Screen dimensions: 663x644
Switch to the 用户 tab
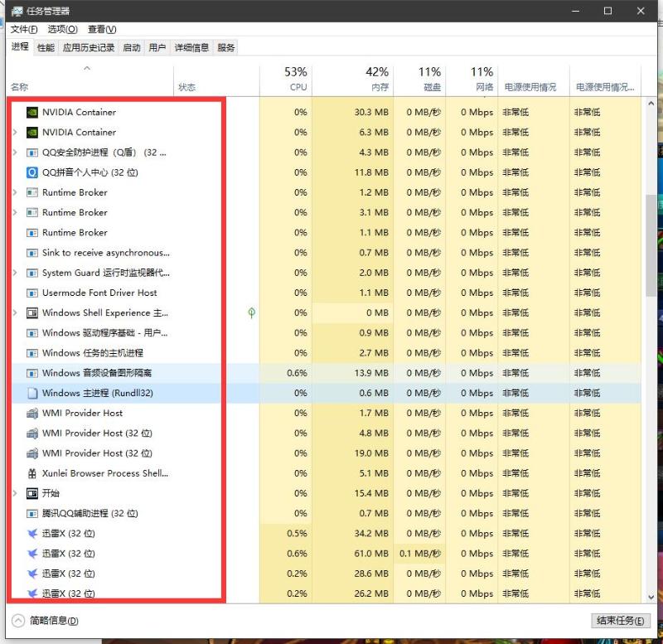(157, 48)
